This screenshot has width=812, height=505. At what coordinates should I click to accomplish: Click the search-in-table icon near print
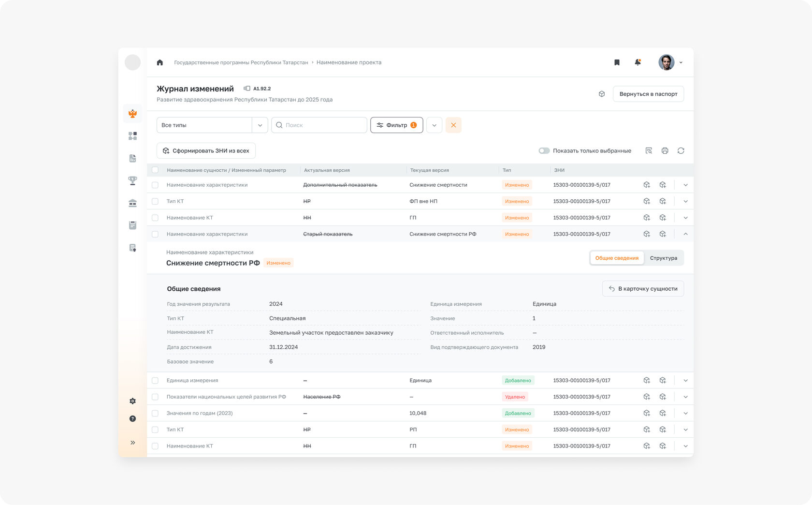649,151
